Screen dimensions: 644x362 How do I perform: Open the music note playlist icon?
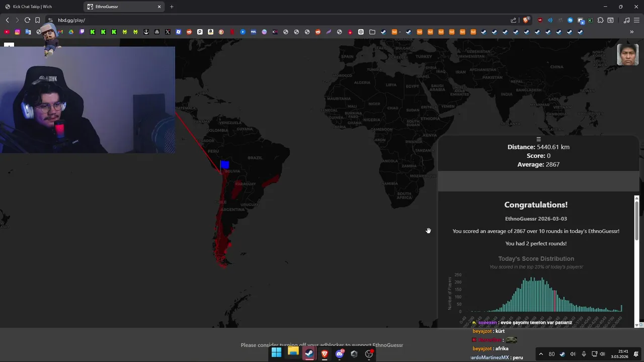point(626,20)
